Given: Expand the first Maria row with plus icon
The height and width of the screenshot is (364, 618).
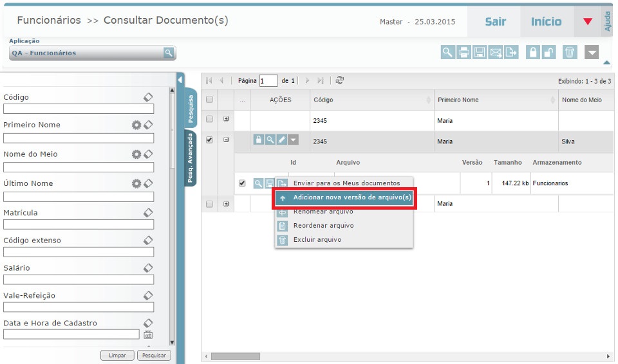Looking at the screenshot, I should point(226,120).
